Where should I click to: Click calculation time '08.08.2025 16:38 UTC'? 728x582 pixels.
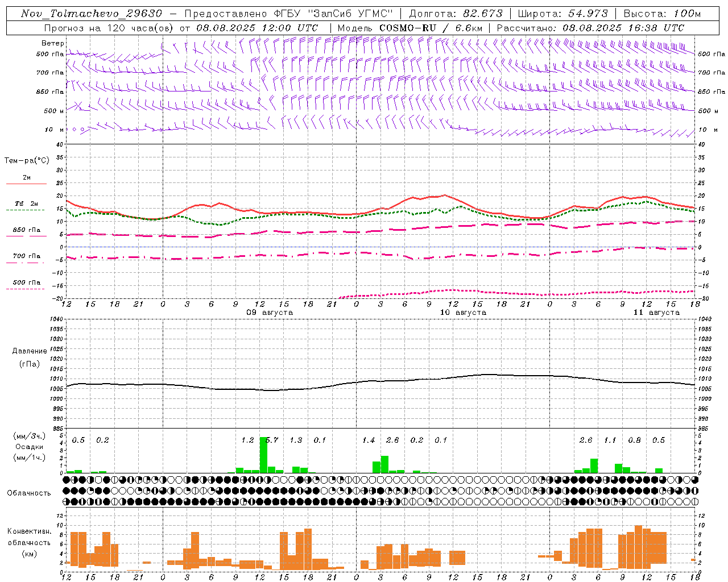tap(623, 28)
